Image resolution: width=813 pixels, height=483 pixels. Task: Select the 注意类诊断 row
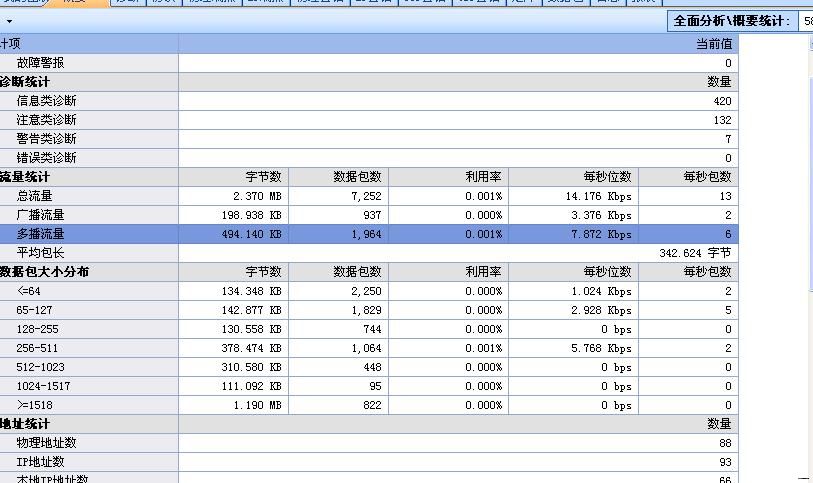46,120
